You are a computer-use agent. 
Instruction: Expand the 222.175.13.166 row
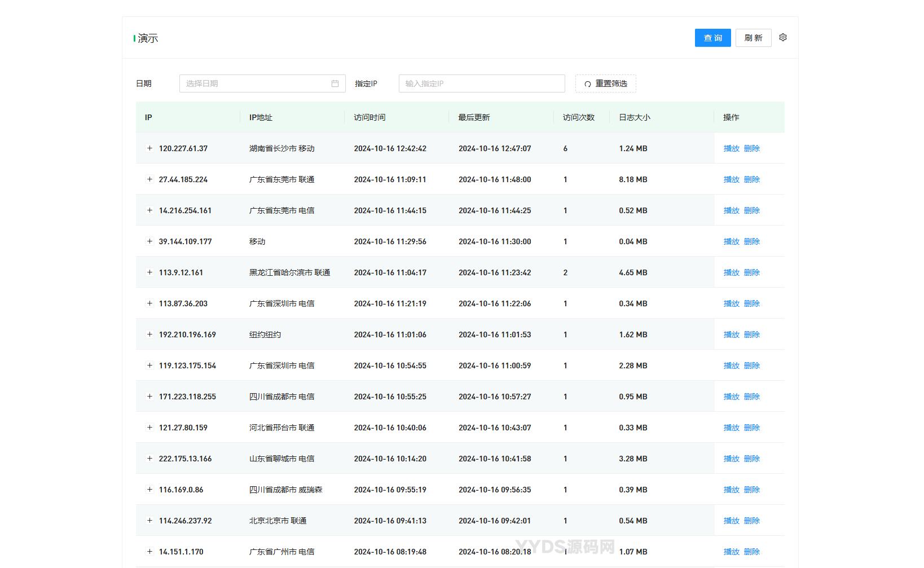pos(149,459)
